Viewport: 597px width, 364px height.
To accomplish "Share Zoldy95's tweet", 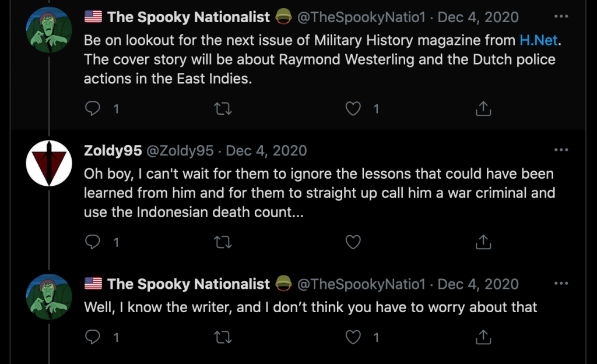I will pos(483,242).
